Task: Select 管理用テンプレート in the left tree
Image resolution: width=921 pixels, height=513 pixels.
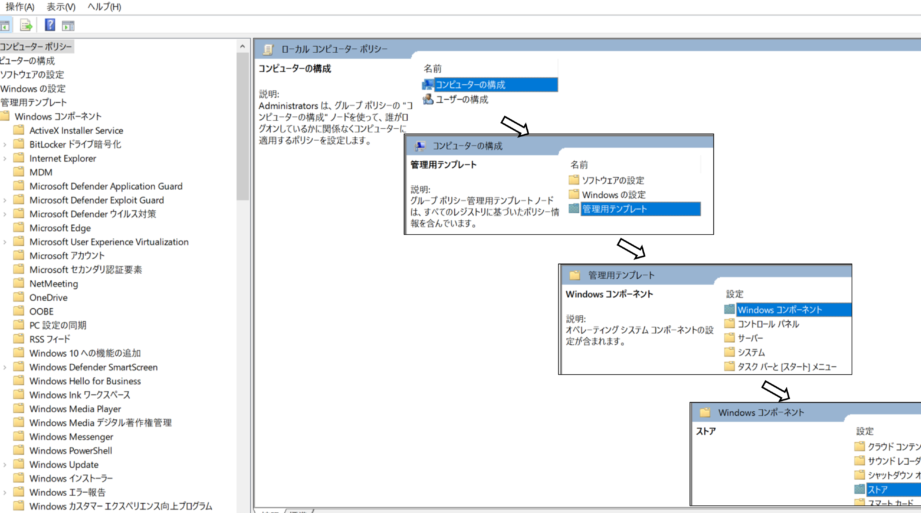Action: 33,102
